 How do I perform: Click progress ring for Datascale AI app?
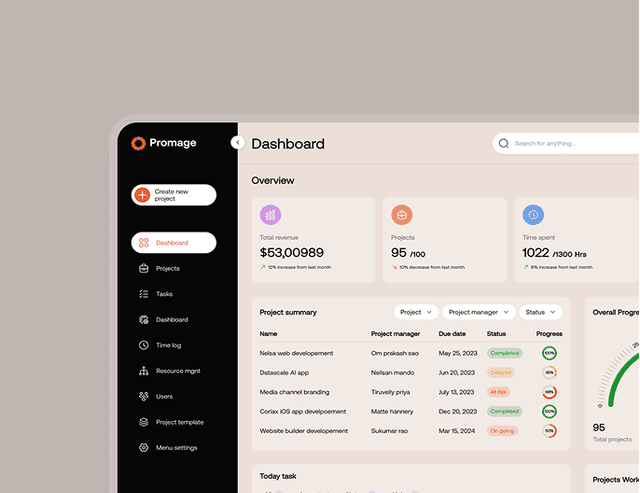tap(549, 372)
